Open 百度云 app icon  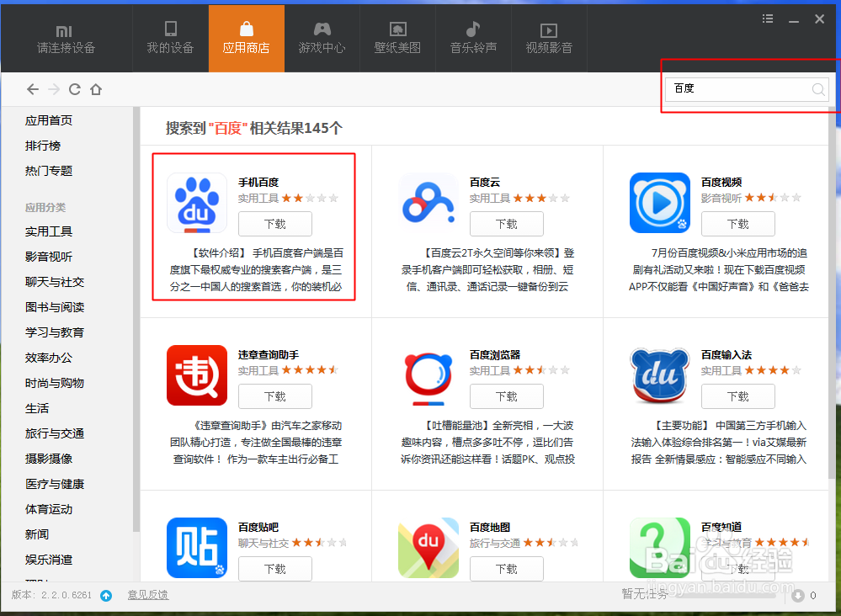pos(428,203)
